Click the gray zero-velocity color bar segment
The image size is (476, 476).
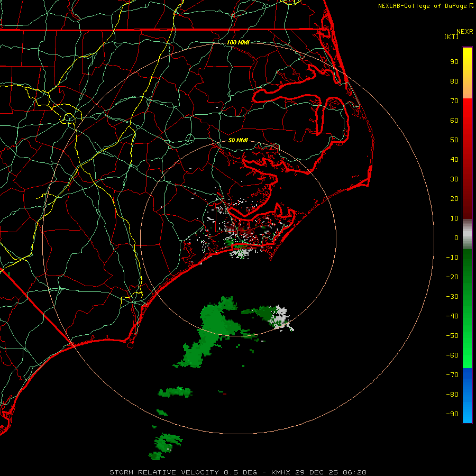pos(467,234)
